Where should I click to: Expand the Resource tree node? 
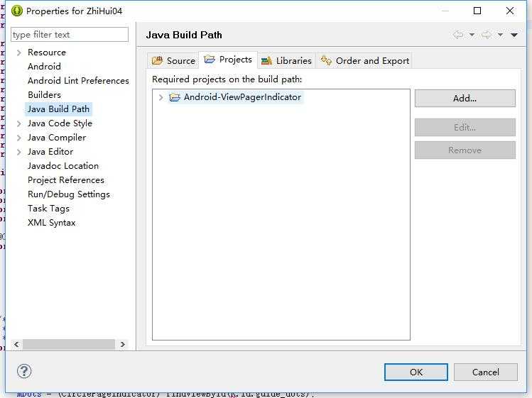pyautogui.click(x=19, y=52)
